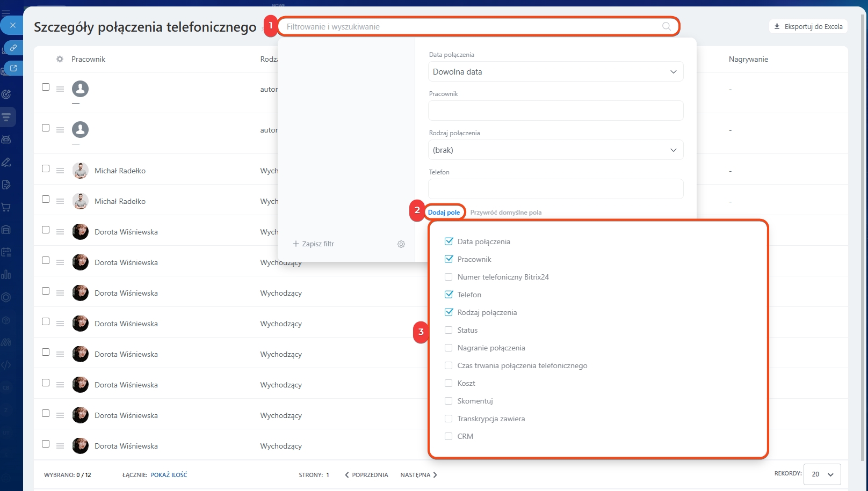This screenshot has width=868, height=491.
Task: Open table column settings gear icon
Action: [60, 59]
